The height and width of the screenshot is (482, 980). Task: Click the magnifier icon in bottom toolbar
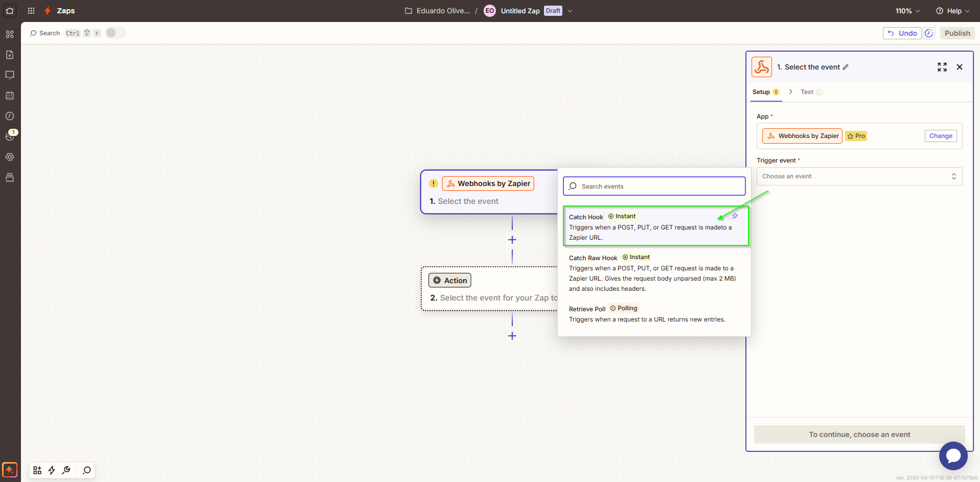87,470
